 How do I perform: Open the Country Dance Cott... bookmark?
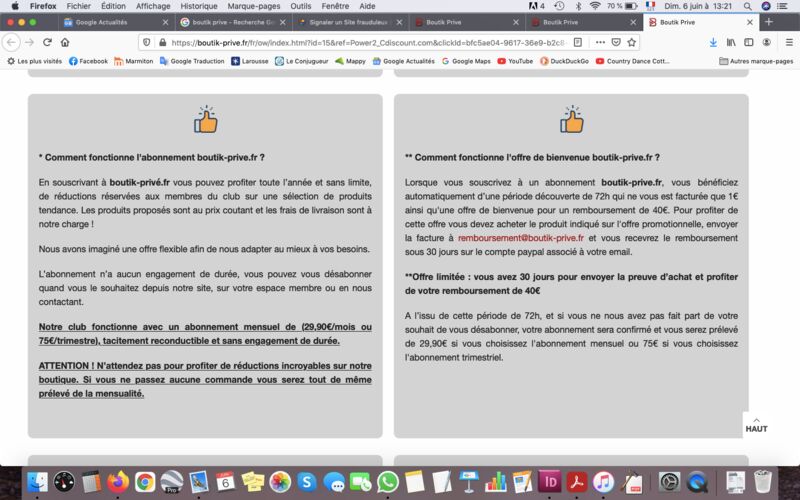632,61
